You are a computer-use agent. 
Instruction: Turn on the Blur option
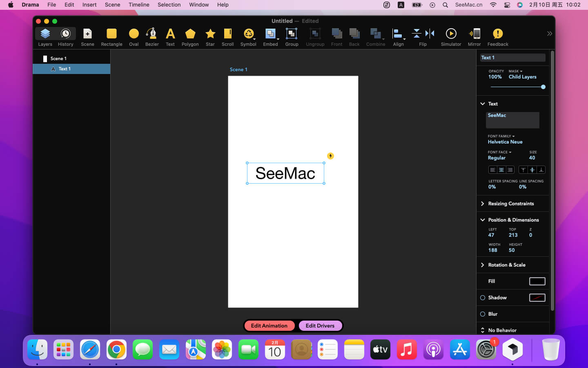[x=483, y=314]
